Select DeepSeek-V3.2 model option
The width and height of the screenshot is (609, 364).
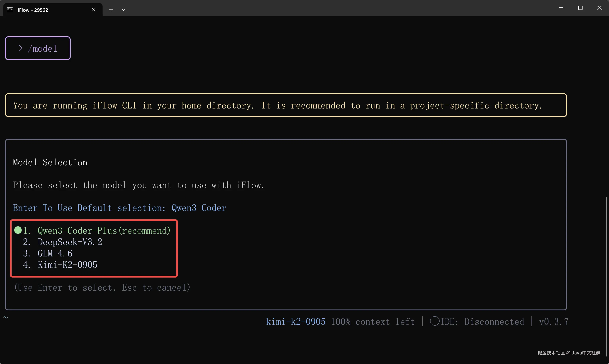pyautogui.click(x=70, y=242)
